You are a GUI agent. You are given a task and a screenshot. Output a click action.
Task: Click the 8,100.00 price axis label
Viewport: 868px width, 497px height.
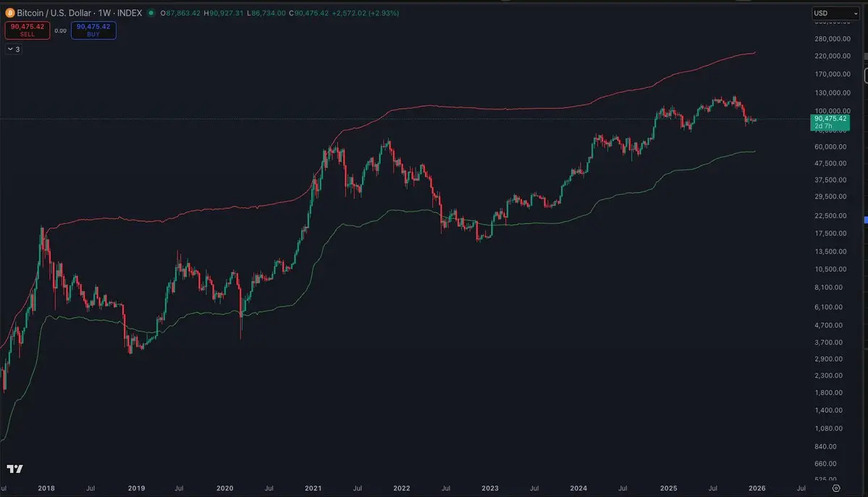tap(828, 288)
